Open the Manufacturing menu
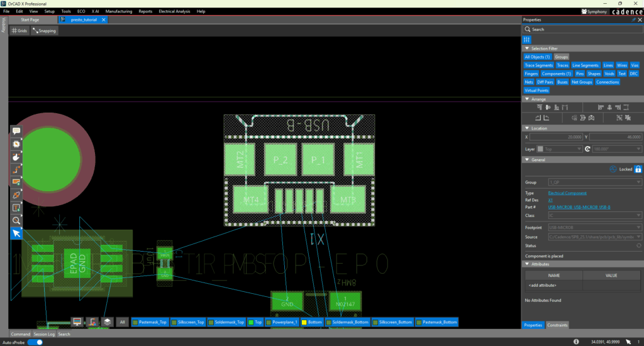Image resolution: width=644 pixels, height=346 pixels. (x=119, y=11)
